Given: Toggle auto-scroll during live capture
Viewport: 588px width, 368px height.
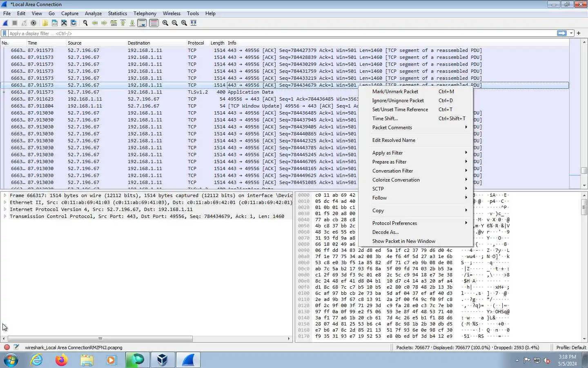Looking at the screenshot, I should tap(142, 23).
